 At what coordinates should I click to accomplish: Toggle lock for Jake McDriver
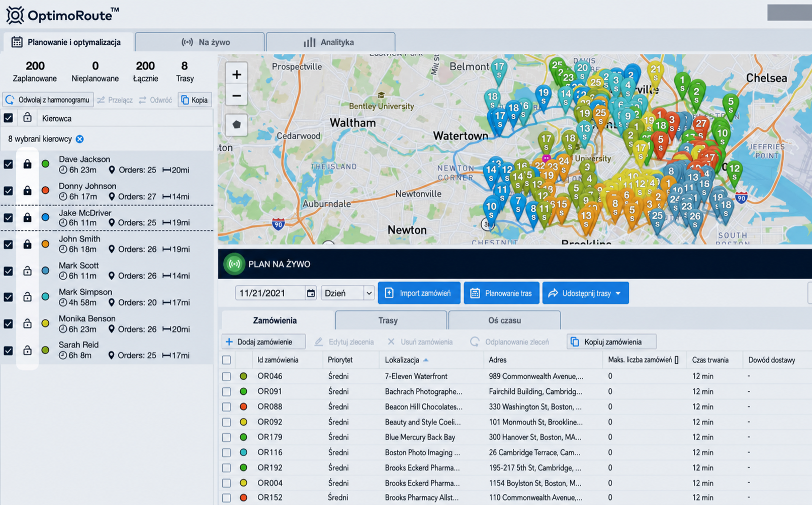click(x=27, y=217)
